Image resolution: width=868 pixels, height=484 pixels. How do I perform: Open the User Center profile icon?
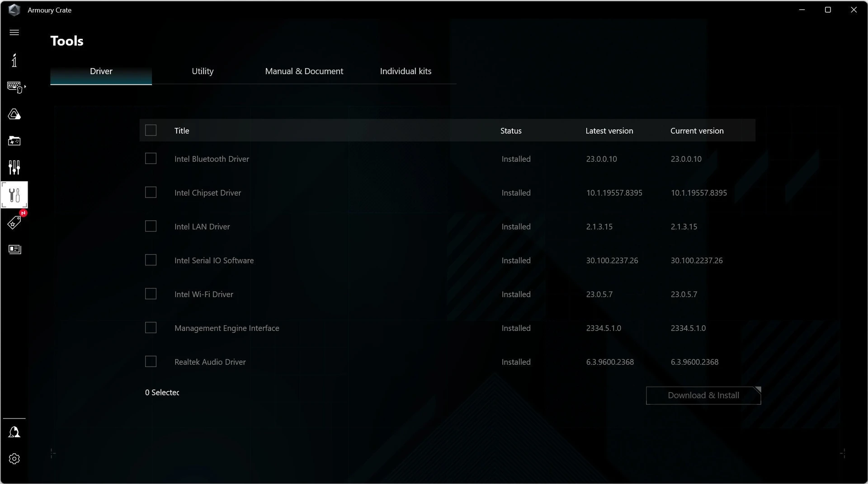click(14, 432)
